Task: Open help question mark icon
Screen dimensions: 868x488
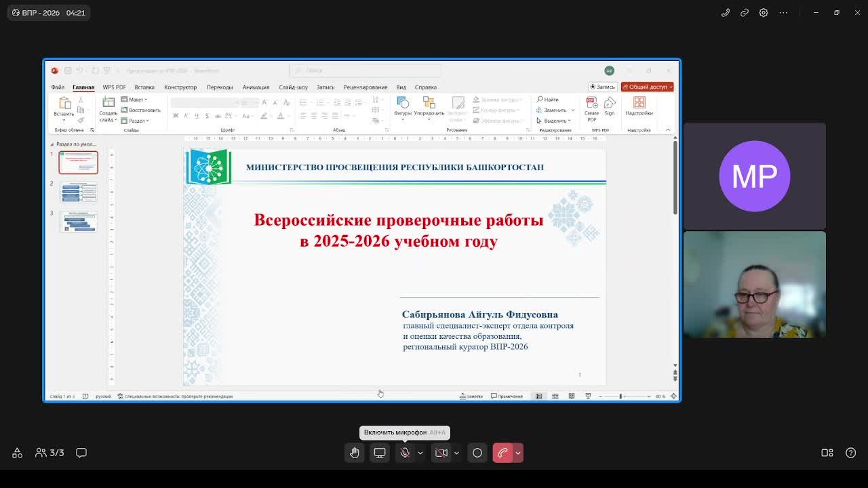Action: click(x=851, y=453)
